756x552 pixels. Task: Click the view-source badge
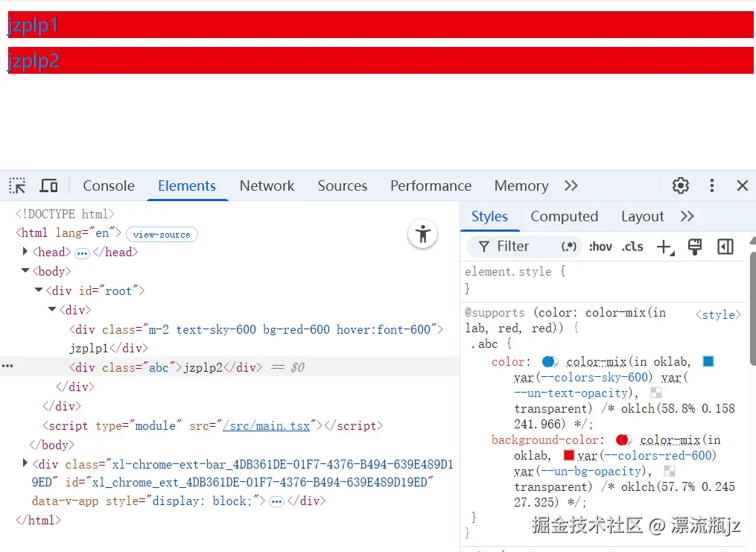coord(162,235)
